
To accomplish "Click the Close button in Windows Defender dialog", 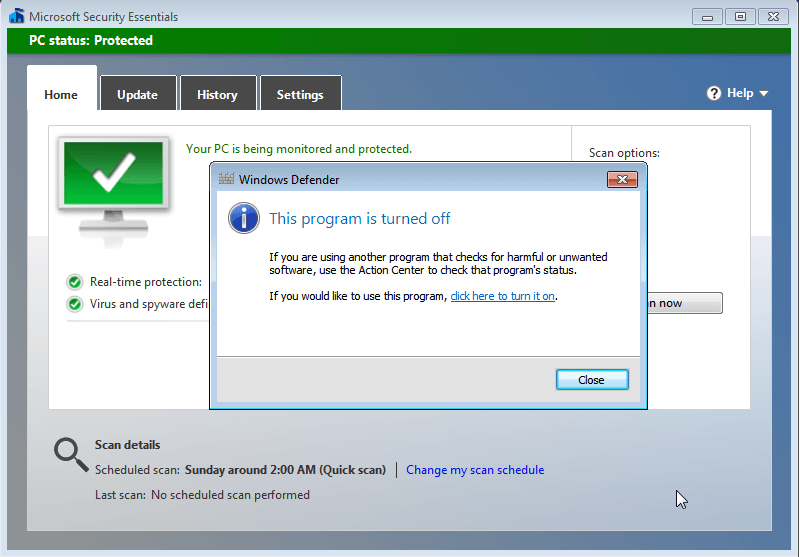I will [x=592, y=380].
